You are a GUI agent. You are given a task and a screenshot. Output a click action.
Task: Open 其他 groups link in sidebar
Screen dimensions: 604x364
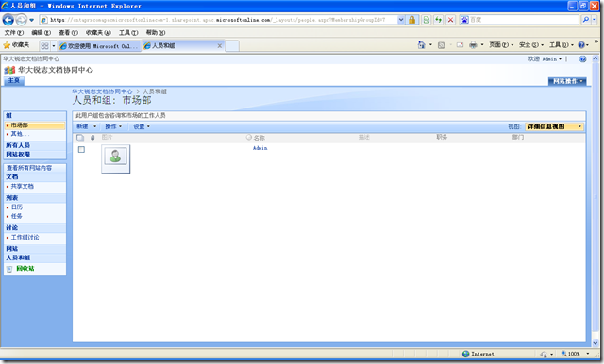click(20, 134)
